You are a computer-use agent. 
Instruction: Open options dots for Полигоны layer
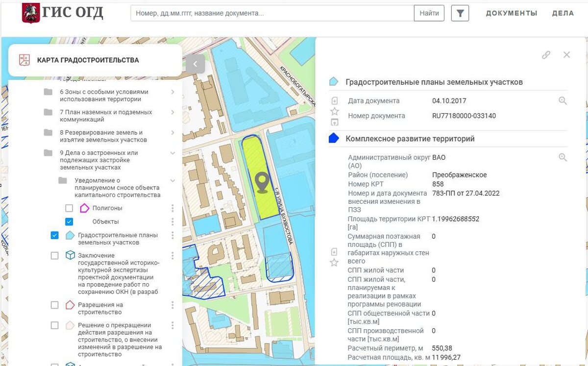172,208
